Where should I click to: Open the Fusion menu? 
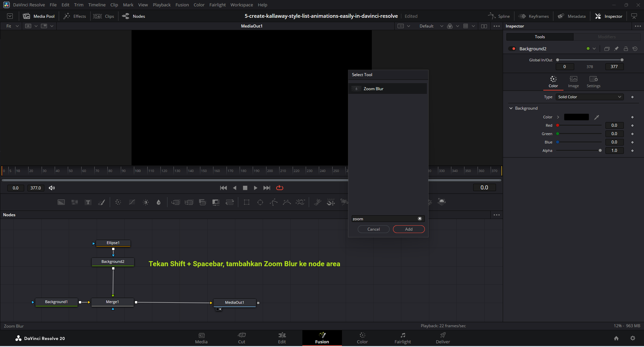coord(182,5)
